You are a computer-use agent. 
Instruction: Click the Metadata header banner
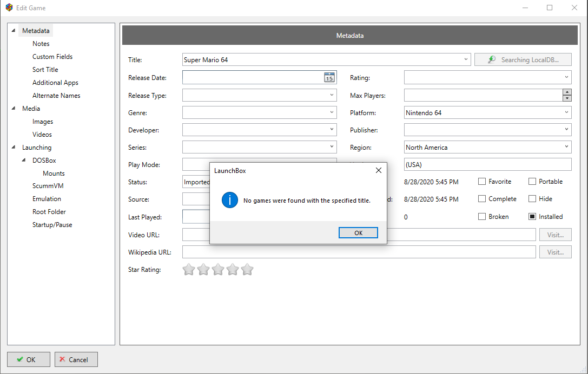coord(350,35)
